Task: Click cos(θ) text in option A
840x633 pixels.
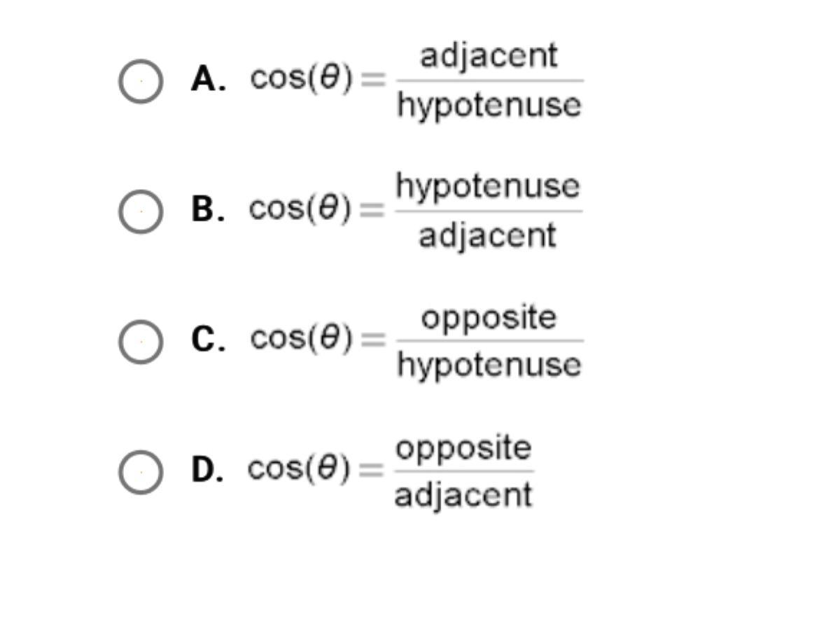Action: pos(301,79)
